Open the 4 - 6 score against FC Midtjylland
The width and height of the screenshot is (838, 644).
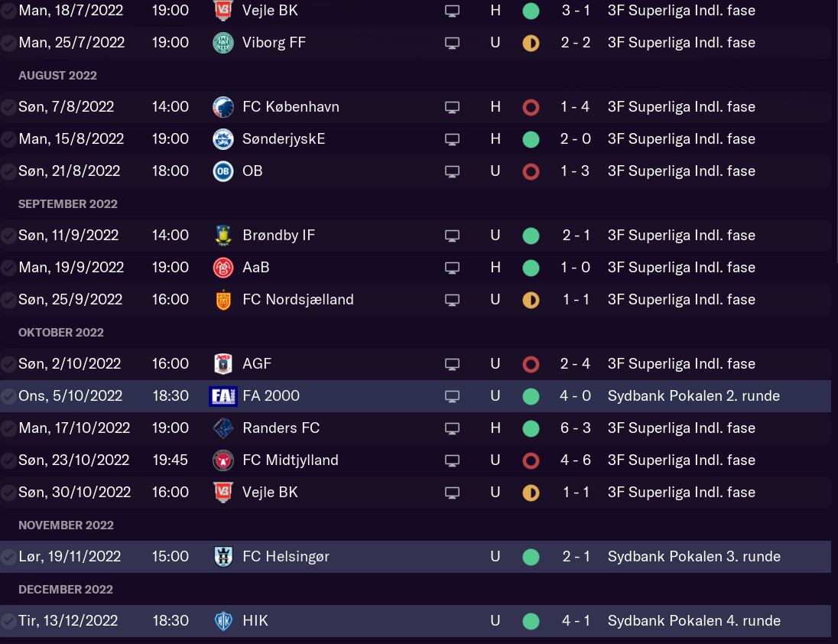point(575,460)
